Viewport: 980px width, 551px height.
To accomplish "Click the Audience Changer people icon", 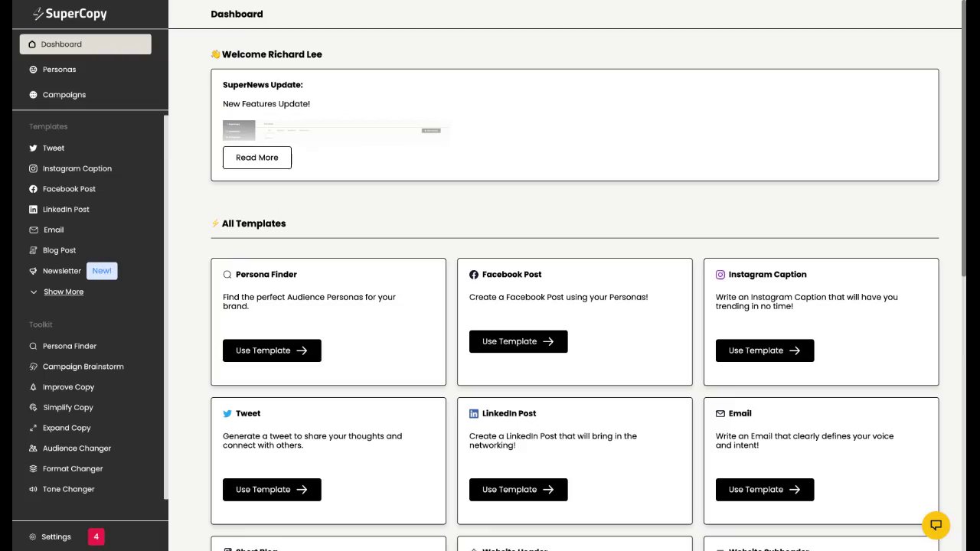I will pyautogui.click(x=33, y=448).
